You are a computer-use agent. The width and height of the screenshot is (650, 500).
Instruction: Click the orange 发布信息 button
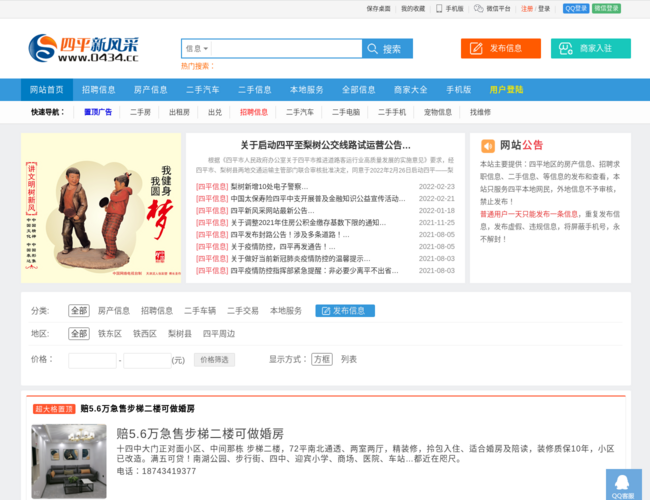(x=501, y=49)
